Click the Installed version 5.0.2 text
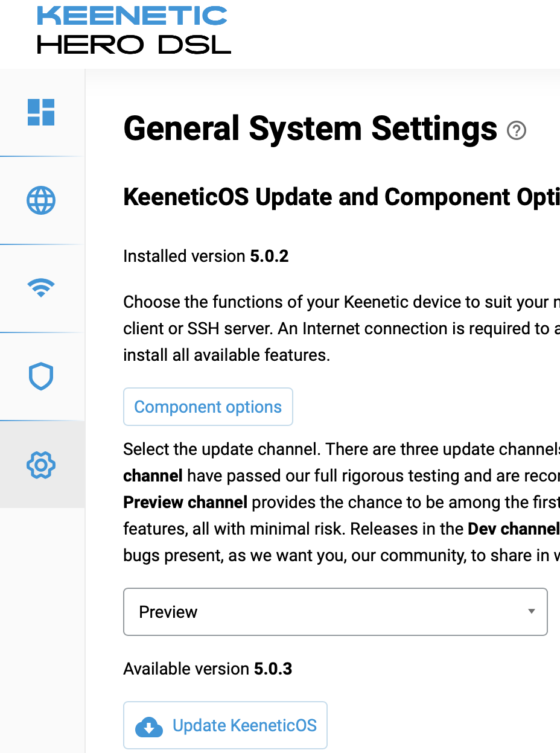560x753 pixels. coord(206,256)
